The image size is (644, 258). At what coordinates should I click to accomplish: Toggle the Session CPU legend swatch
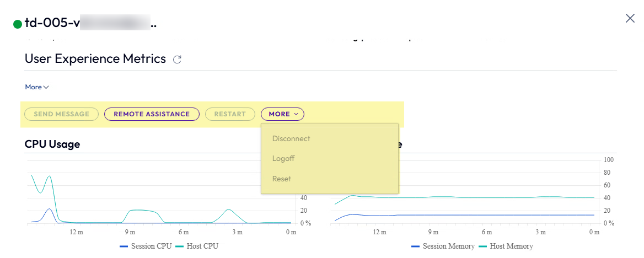click(124, 246)
